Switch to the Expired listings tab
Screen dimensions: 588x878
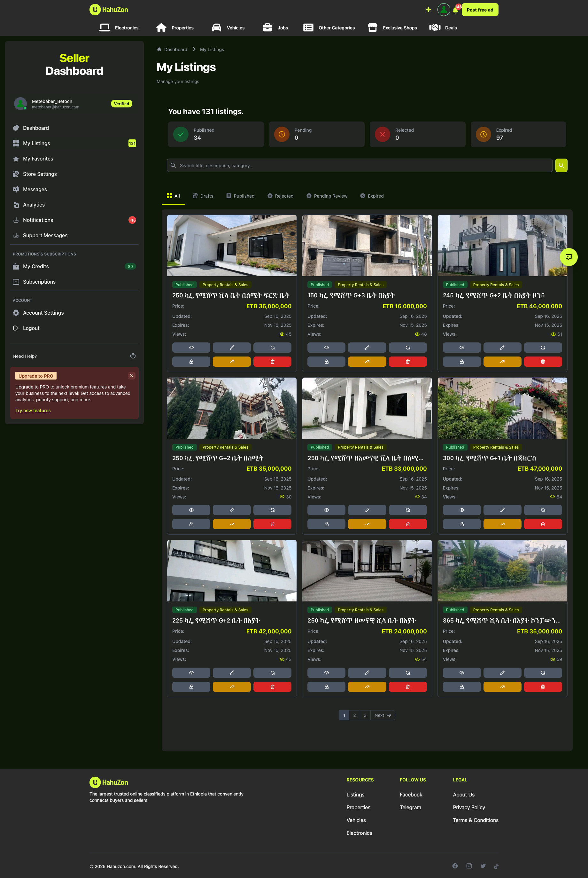coord(372,196)
